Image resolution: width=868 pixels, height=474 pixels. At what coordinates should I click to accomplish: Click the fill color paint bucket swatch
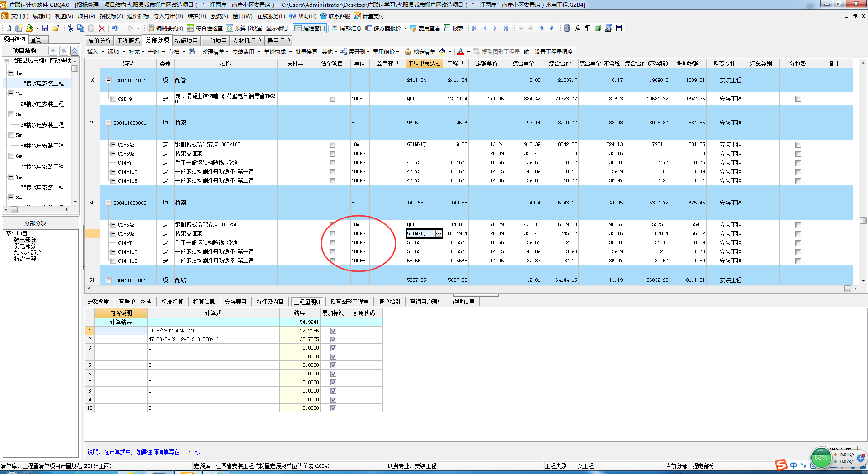[443, 52]
